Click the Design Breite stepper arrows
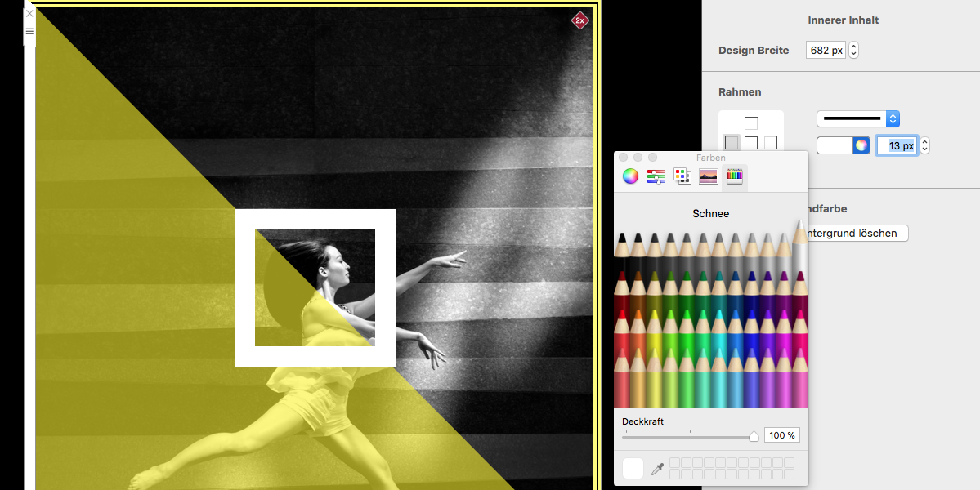This screenshot has height=490, width=980. coord(854,50)
